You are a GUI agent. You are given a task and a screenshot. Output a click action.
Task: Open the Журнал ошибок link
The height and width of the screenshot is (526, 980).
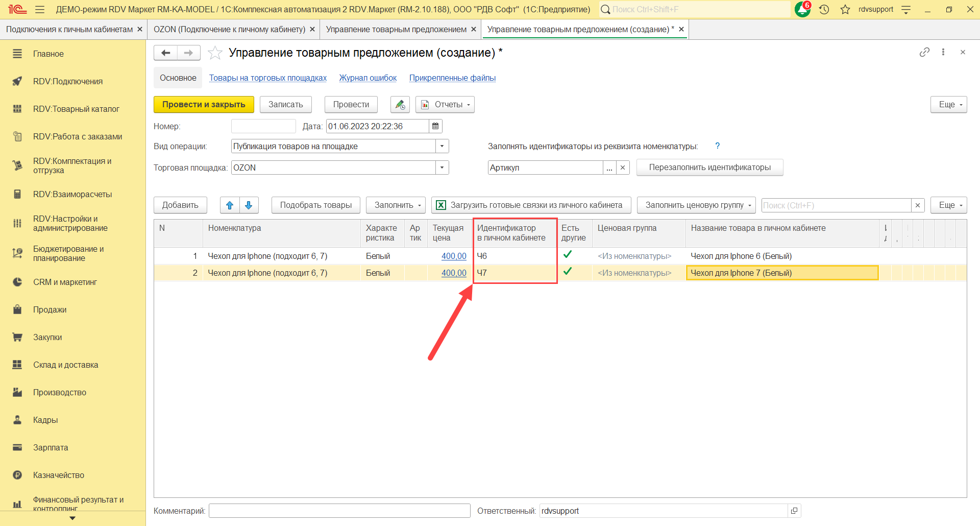(x=367, y=78)
